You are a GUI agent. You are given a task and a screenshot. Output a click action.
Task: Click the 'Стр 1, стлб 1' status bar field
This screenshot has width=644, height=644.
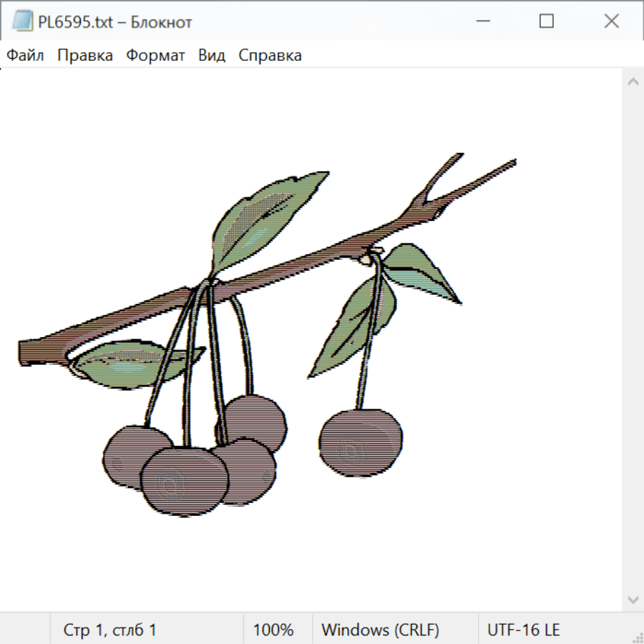pos(109,630)
